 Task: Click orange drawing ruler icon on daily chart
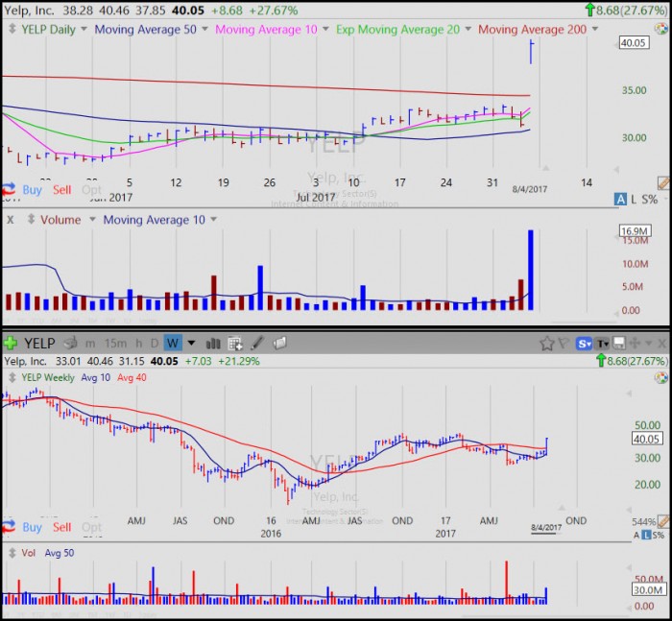tap(663, 183)
